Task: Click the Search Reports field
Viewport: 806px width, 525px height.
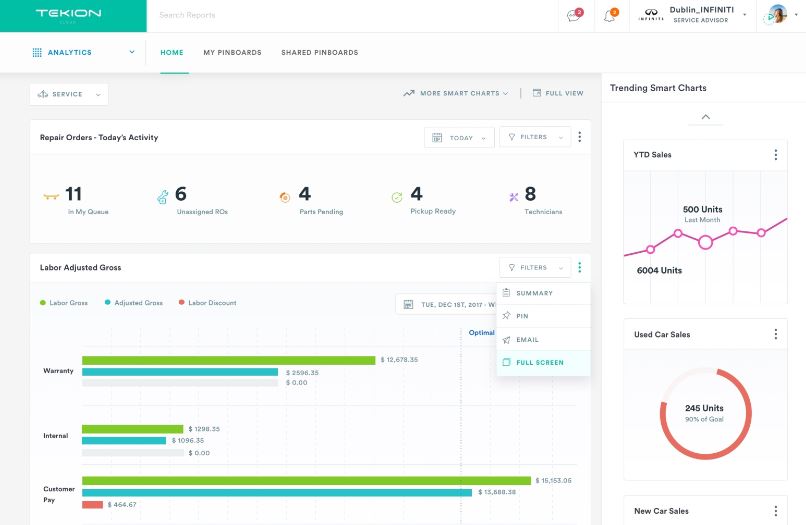Action: (352, 15)
